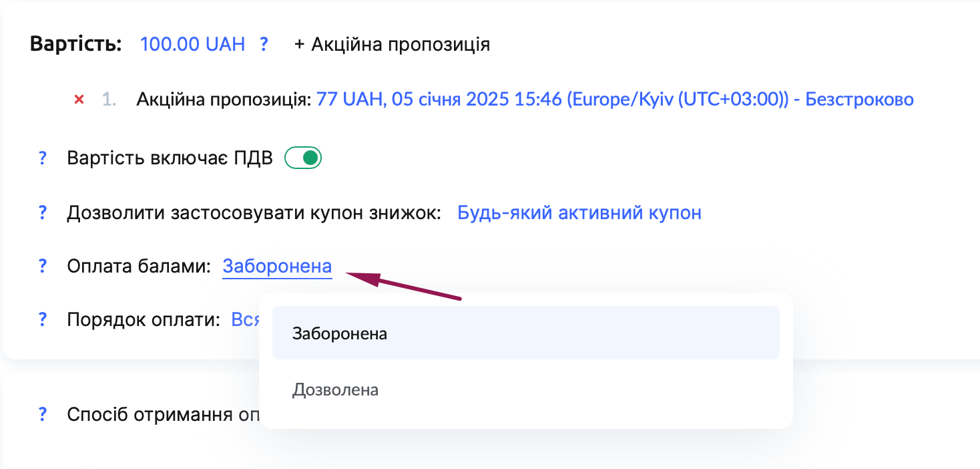This screenshot has height=469, width=980.
Task: Click the question mark beside Порядок оплати
Action: tap(43, 319)
